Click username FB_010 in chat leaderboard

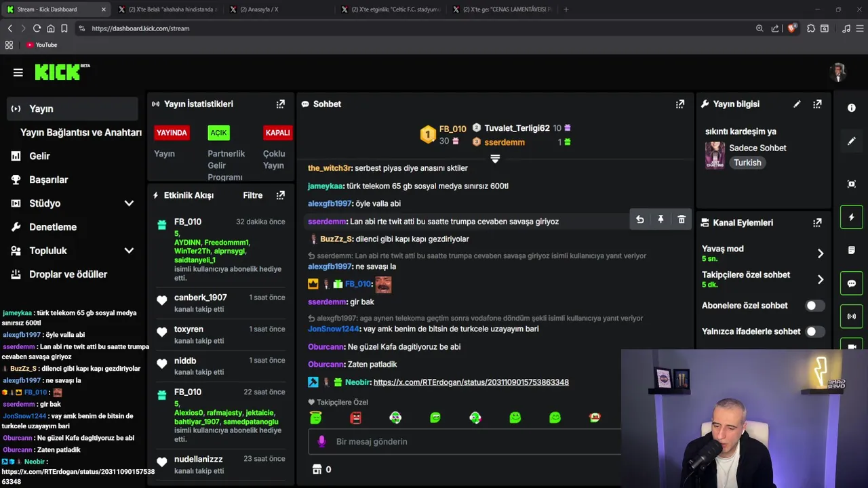[x=452, y=129]
